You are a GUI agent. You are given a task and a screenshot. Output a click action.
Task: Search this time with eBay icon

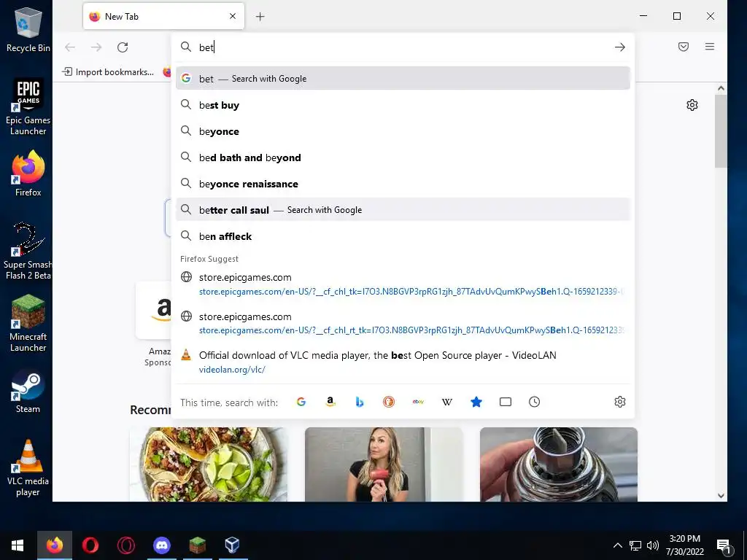pyautogui.click(x=418, y=402)
